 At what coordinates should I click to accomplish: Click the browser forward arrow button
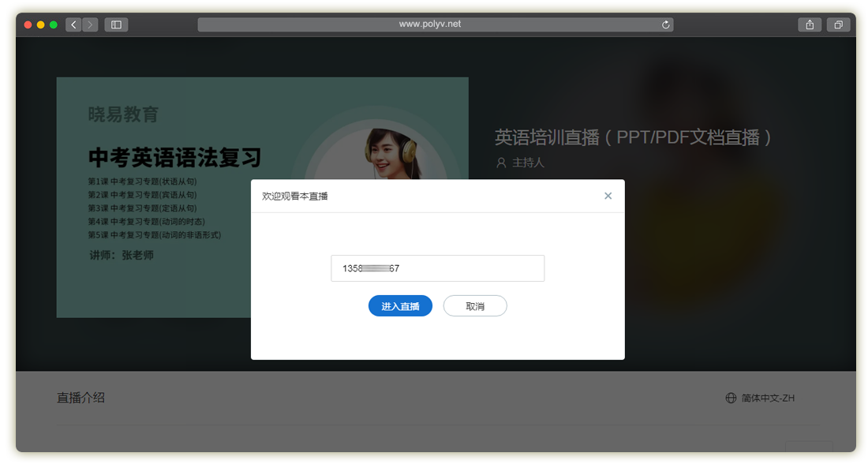90,24
